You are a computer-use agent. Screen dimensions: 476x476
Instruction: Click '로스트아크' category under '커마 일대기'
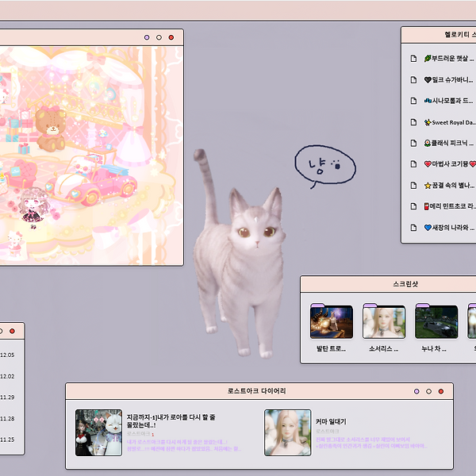pyautogui.click(x=327, y=432)
